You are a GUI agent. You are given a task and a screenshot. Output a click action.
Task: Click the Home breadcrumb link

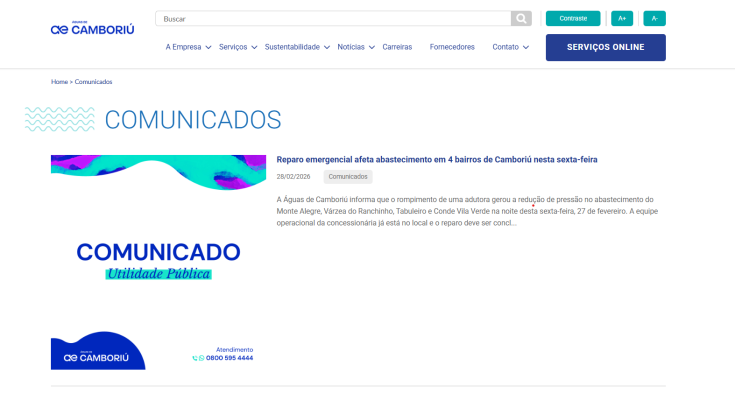(x=59, y=82)
